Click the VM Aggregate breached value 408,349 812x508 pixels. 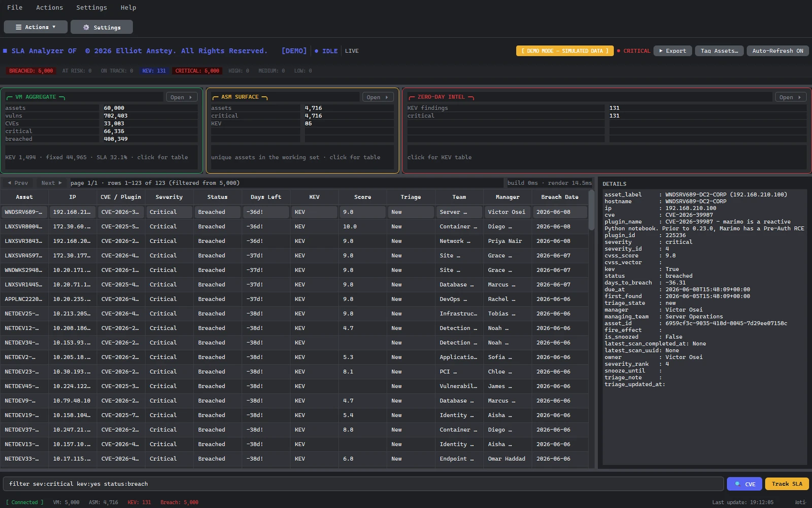coord(116,139)
